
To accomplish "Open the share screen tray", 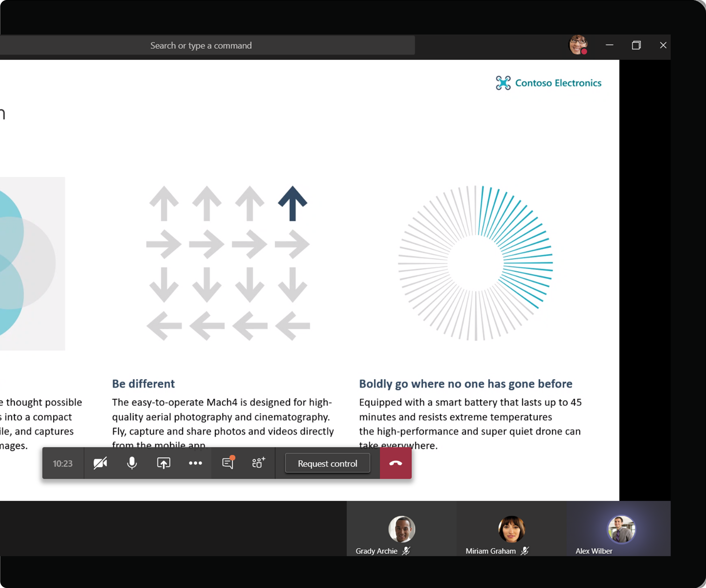I will click(x=164, y=463).
